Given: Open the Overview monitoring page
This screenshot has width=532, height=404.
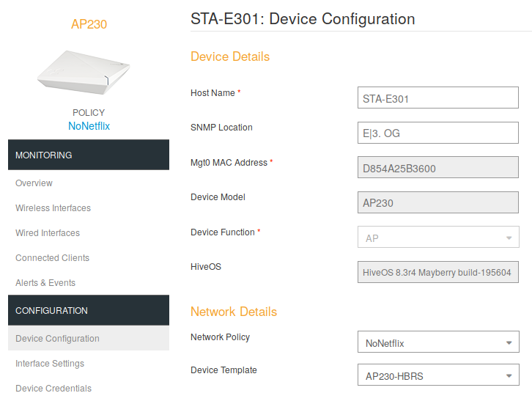Looking at the screenshot, I should coord(34,183).
